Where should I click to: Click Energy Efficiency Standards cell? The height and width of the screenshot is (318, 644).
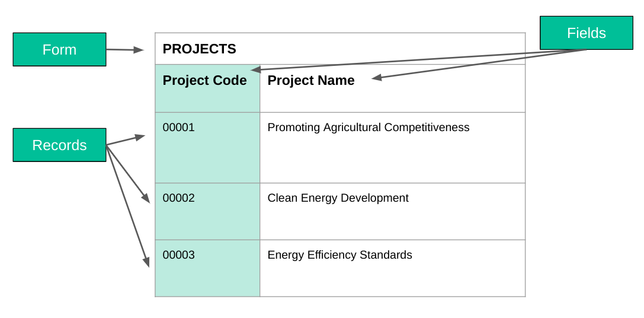[x=393, y=268]
